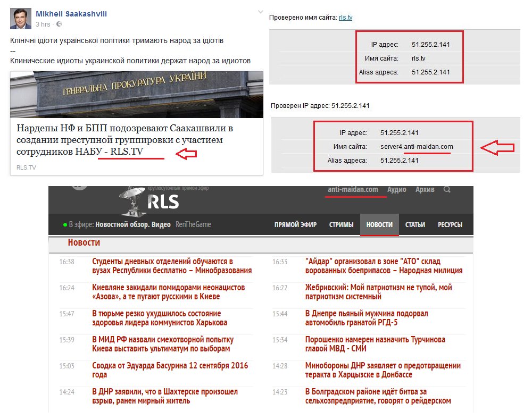This screenshot has width=532, height=420.
Task: Click the 16:33 news timestamp
Action: click(x=280, y=262)
